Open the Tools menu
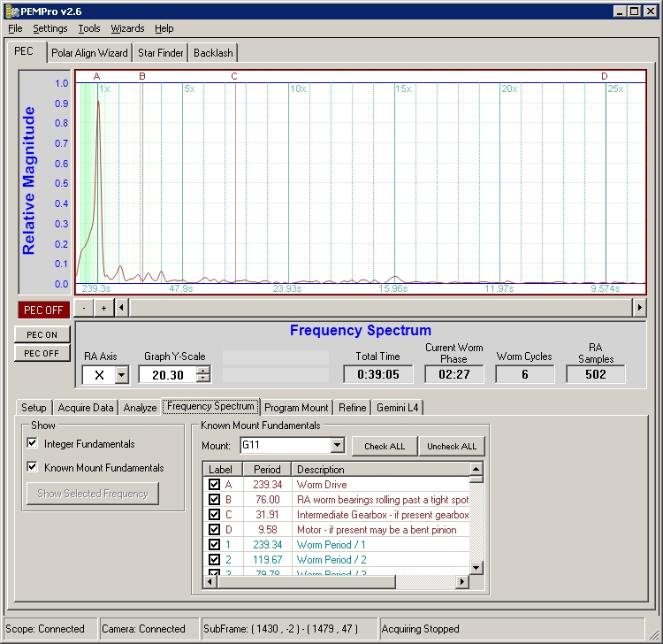The width and height of the screenshot is (663, 644). 88,28
